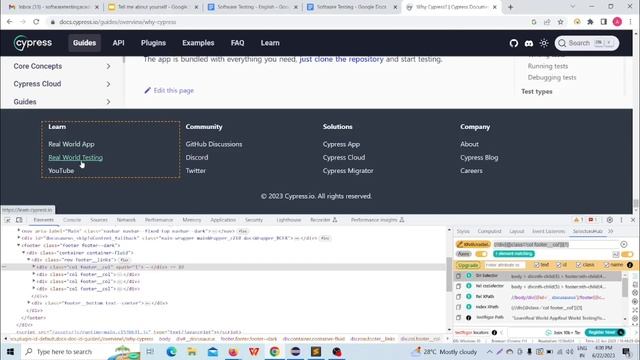
Task: Open the GitHub Discussions footer link
Action: pos(214,144)
